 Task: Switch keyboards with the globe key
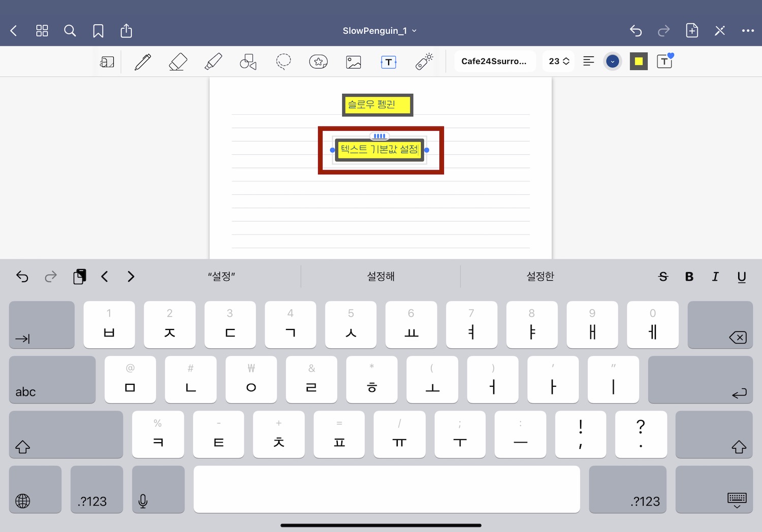click(35, 489)
